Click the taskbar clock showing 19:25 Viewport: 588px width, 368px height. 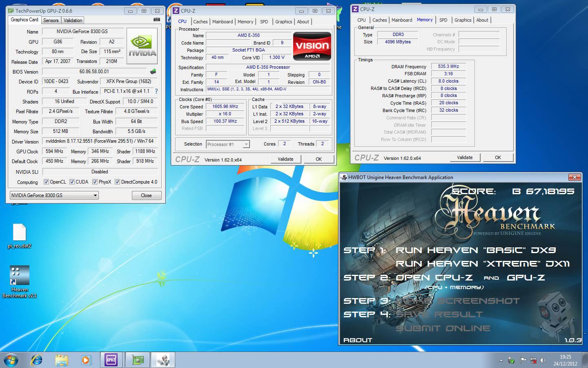pos(565,360)
